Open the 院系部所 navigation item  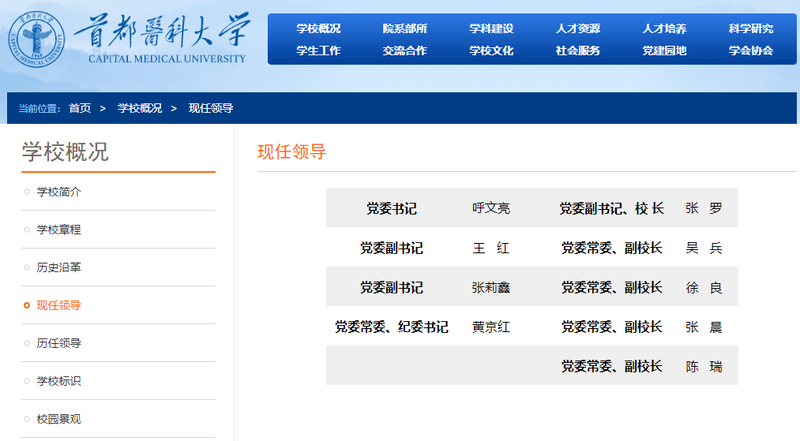405,28
